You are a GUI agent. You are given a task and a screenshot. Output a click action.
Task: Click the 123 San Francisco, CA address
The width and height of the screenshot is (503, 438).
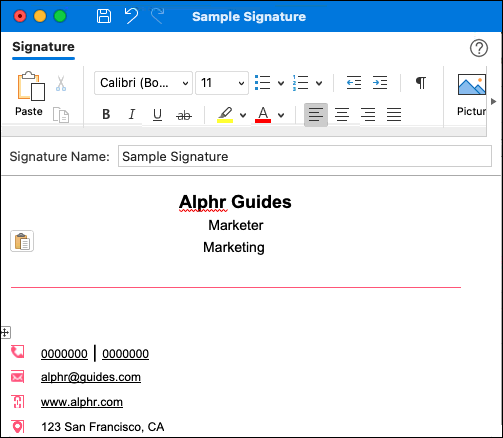[103, 427]
